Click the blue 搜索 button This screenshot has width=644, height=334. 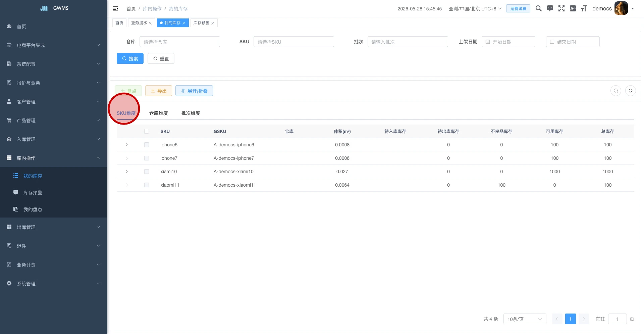tap(130, 58)
